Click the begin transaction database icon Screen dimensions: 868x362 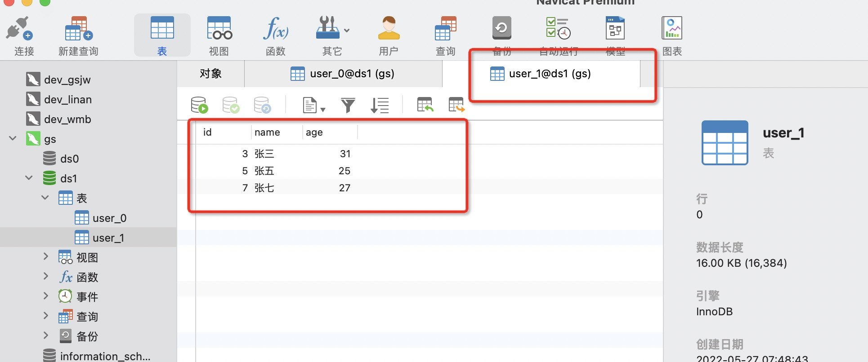pos(199,105)
